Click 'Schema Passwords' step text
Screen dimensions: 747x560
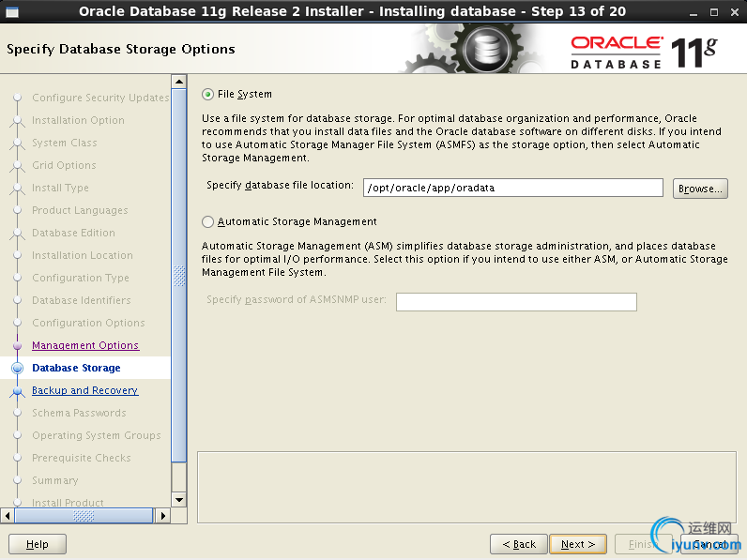79,413
